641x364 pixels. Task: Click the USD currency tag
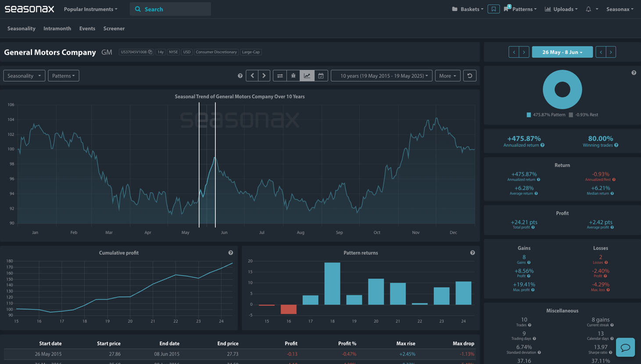[187, 52]
